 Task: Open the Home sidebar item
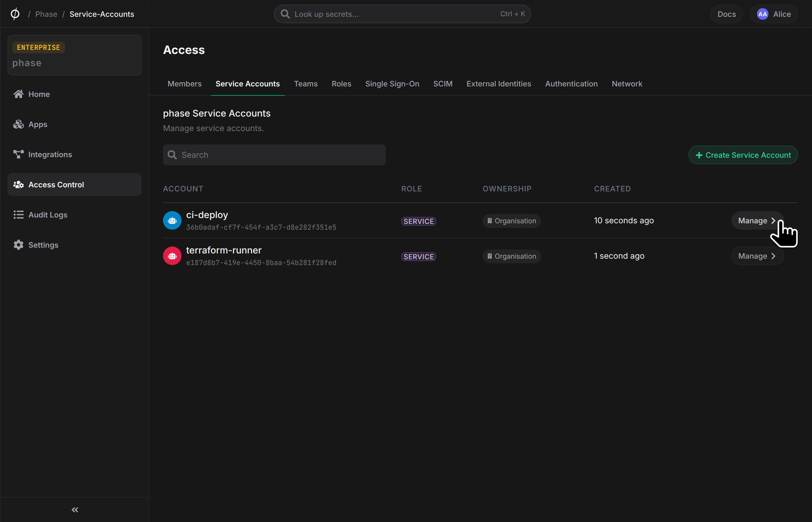(x=74, y=94)
